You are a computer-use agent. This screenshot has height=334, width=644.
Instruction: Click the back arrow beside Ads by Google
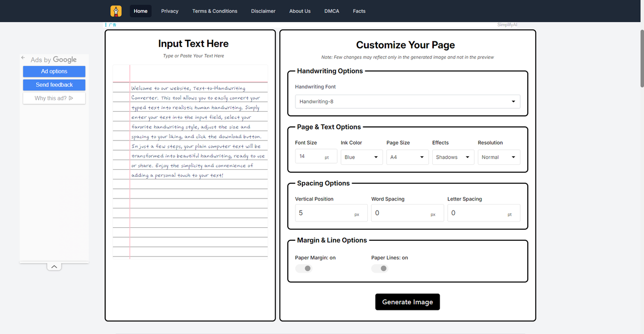[23, 58]
